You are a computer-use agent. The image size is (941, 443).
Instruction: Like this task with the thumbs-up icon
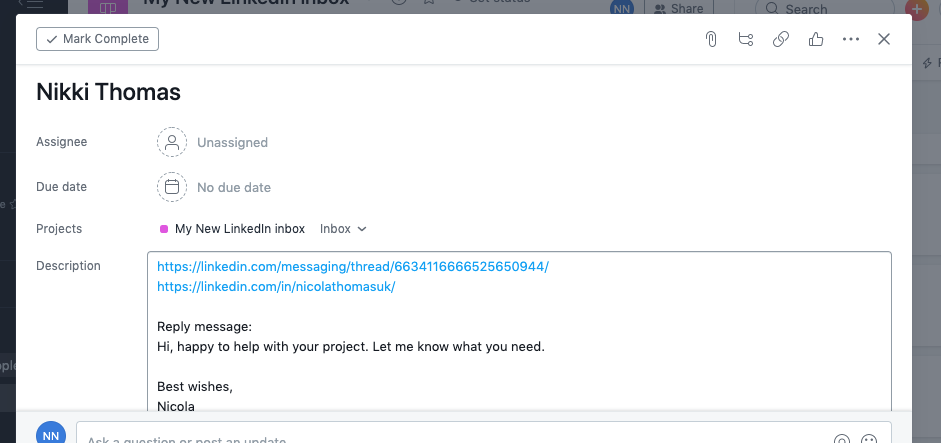coord(816,40)
